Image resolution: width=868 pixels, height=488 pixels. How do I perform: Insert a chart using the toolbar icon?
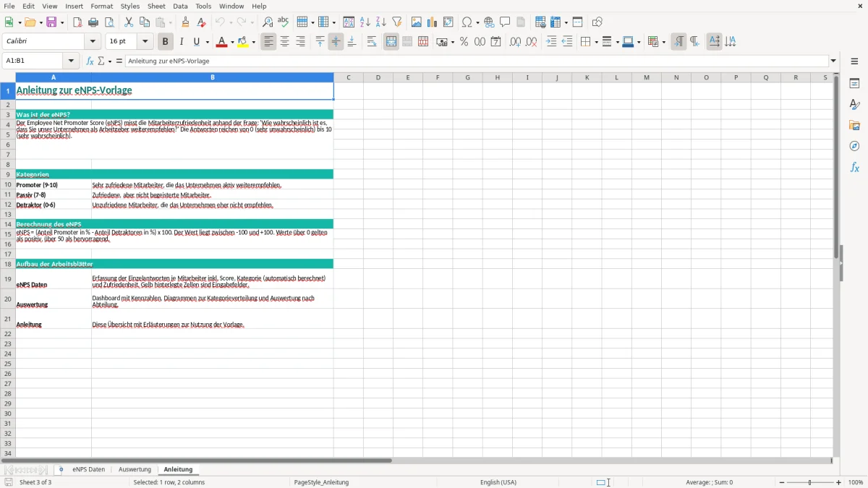point(433,22)
